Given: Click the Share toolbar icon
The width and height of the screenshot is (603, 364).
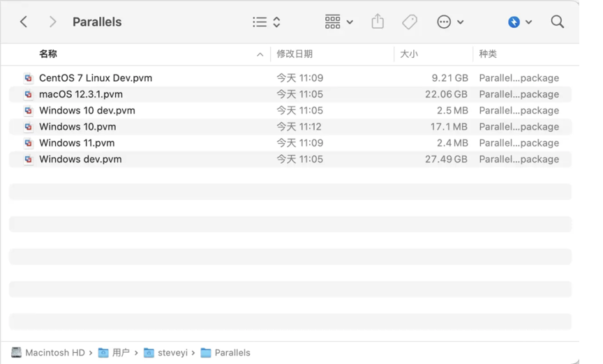Looking at the screenshot, I should [x=378, y=22].
